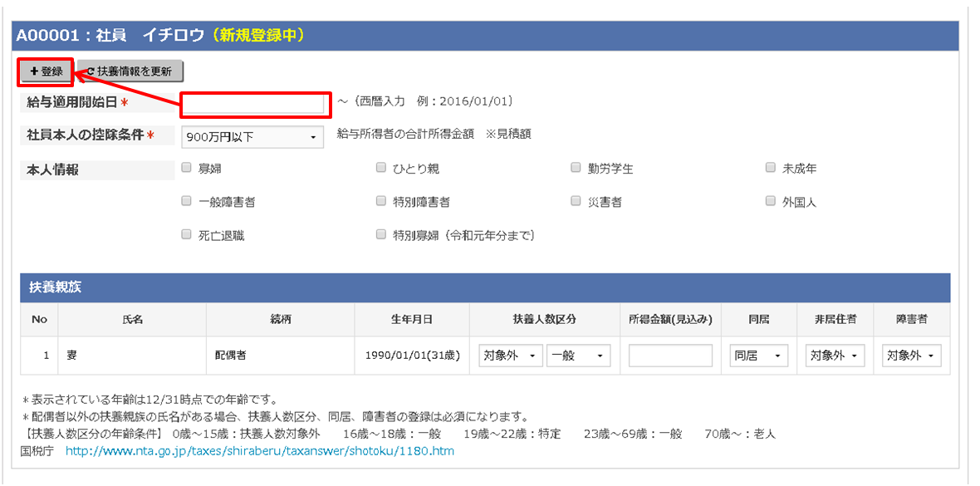Check the 未成年 option
Screen dimensions: 980x486
pyautogui.click(x=770, y=166)
